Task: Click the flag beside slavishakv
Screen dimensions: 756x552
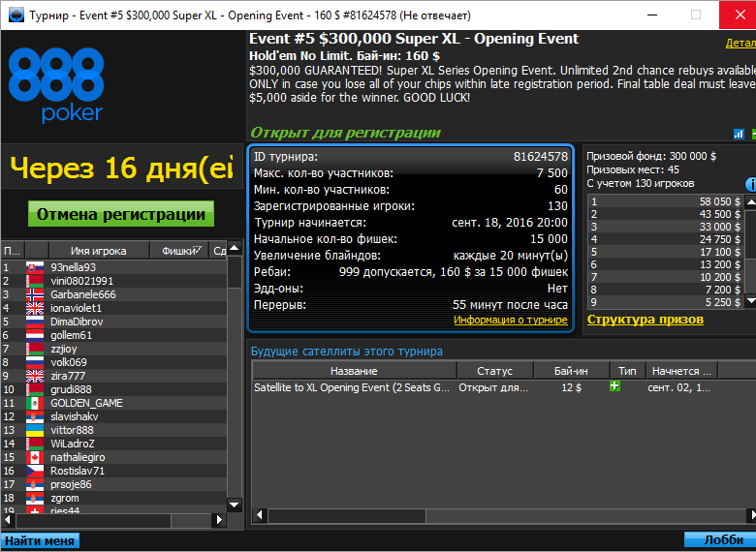Action: tap(35, 416)
